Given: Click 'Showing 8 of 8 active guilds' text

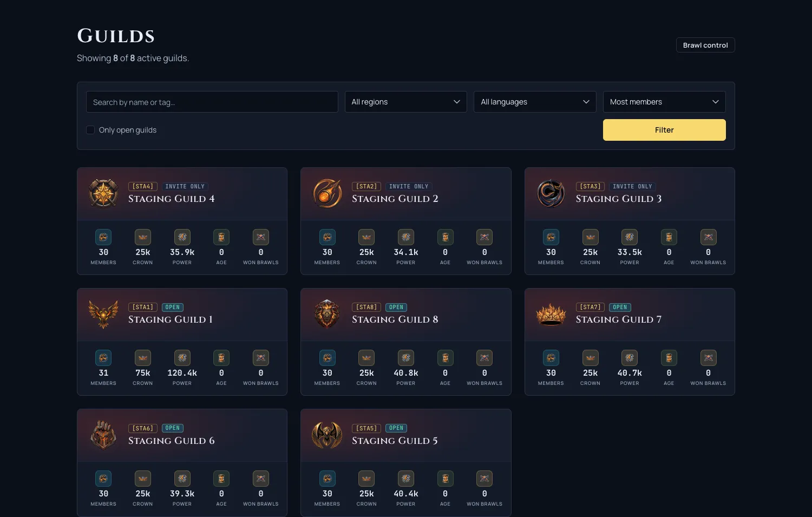Looking at the screenshot, I should [x=133, y=58].
